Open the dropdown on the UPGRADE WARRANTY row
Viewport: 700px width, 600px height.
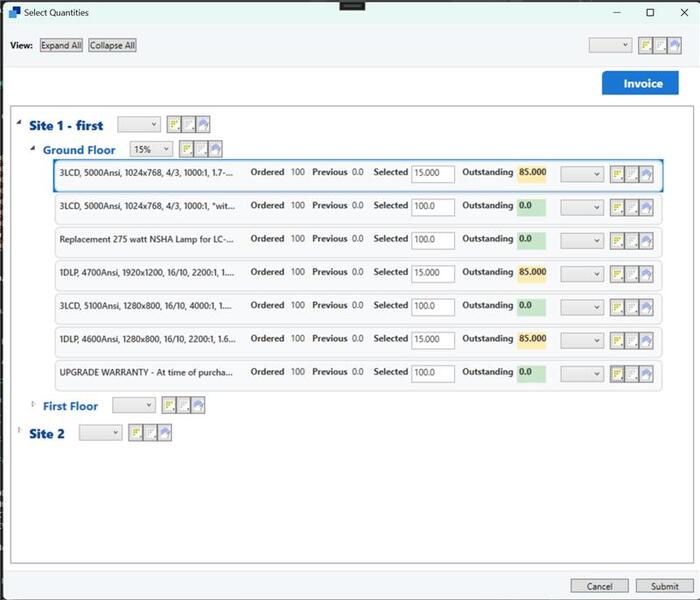[582, 374]
